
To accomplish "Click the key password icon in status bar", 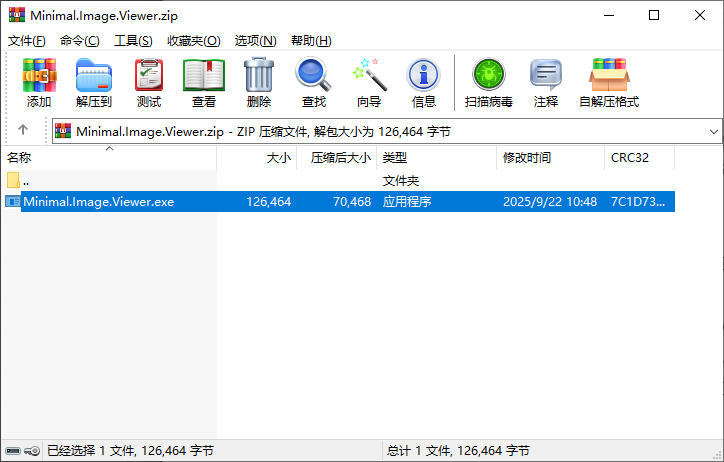I will (x=32, y=450).
